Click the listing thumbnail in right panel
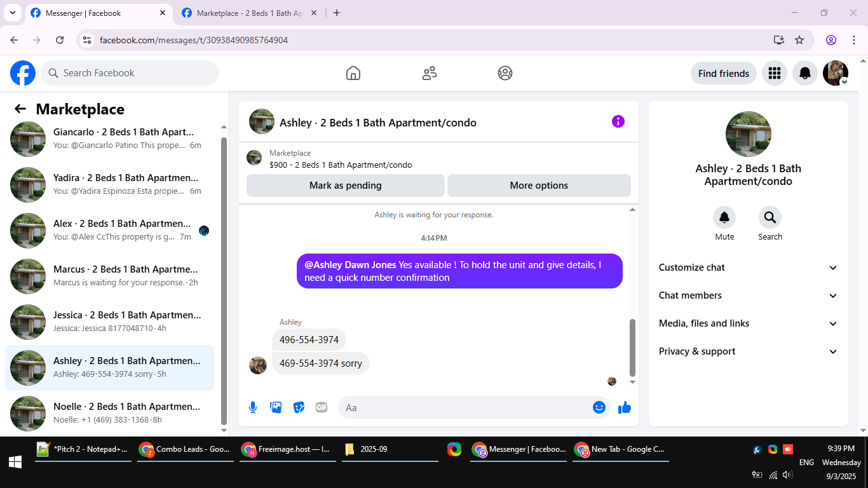Screen dimensions: 868x488 tap(749, 134)
